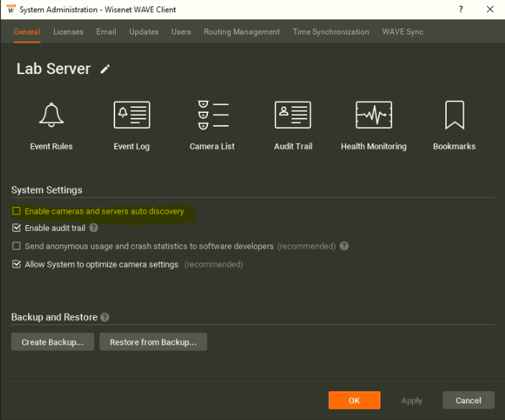This screenshot has width=505, height=420.
Task: Open Routing Management tab
Action: [242, 32]
